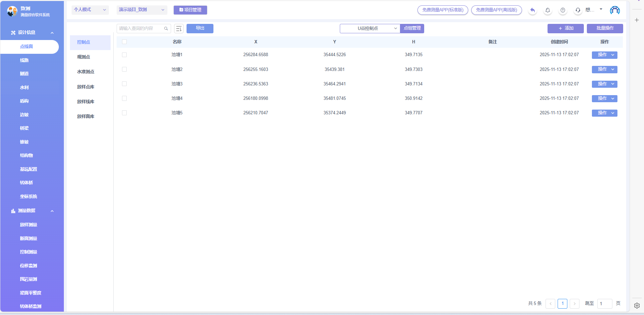Open notifications bell icon

tap(548, 10)
